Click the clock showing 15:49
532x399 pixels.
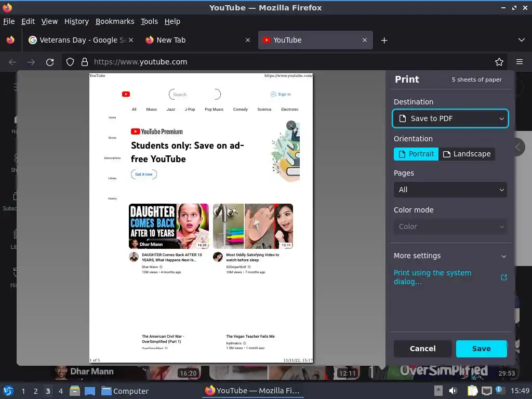coord(520,391)
